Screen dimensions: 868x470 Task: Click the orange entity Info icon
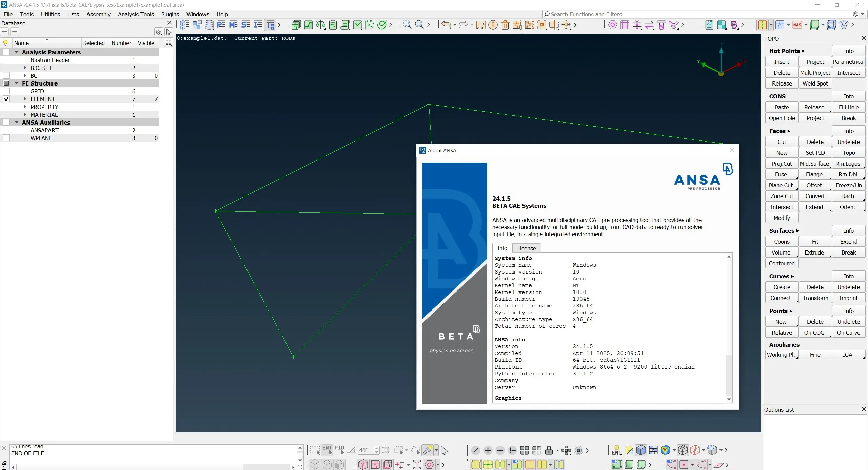493,25
